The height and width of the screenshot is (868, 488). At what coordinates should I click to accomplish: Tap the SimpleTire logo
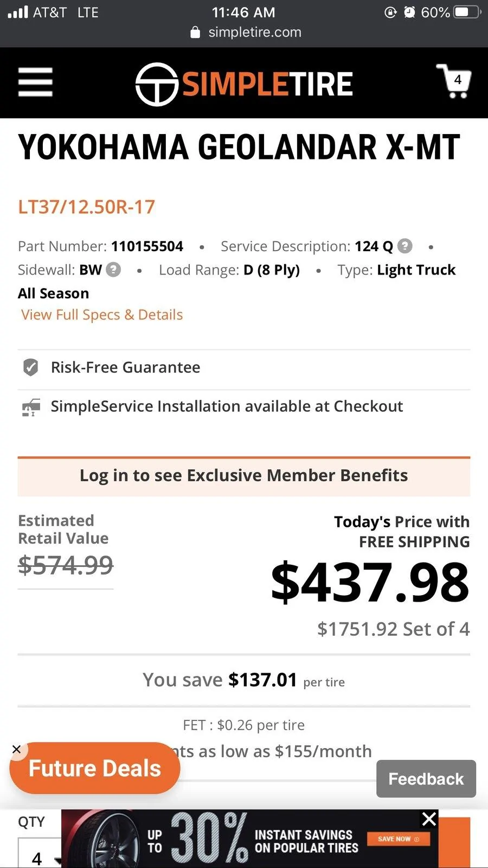coord(244,84)
